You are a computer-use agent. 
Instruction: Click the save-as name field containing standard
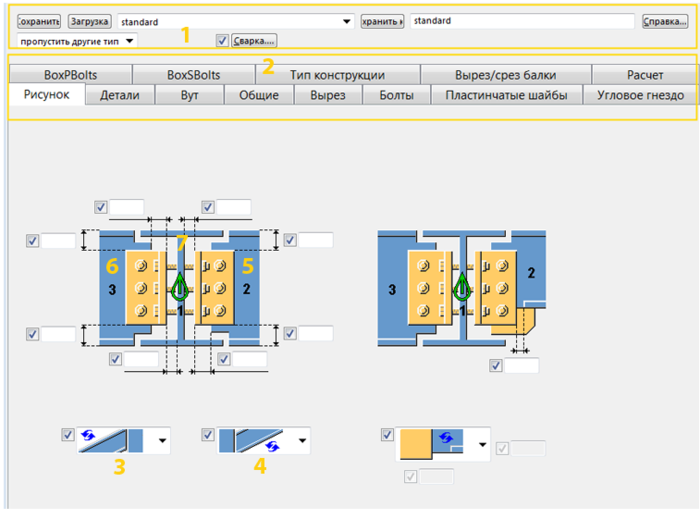(x=522, y=21)
